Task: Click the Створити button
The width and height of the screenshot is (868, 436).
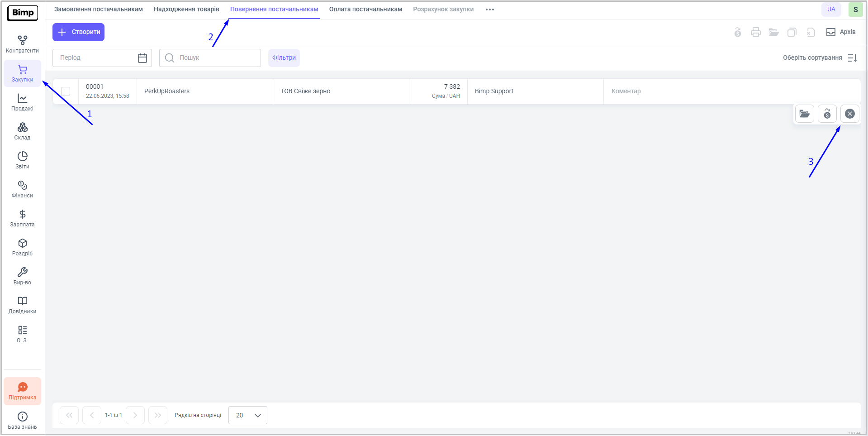Action: tap(78, 32)
